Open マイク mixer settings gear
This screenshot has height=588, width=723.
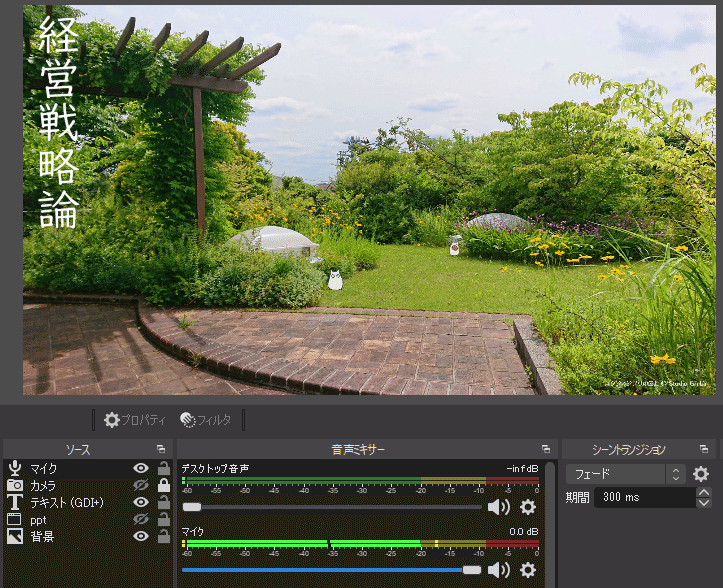tap(528, 570)
